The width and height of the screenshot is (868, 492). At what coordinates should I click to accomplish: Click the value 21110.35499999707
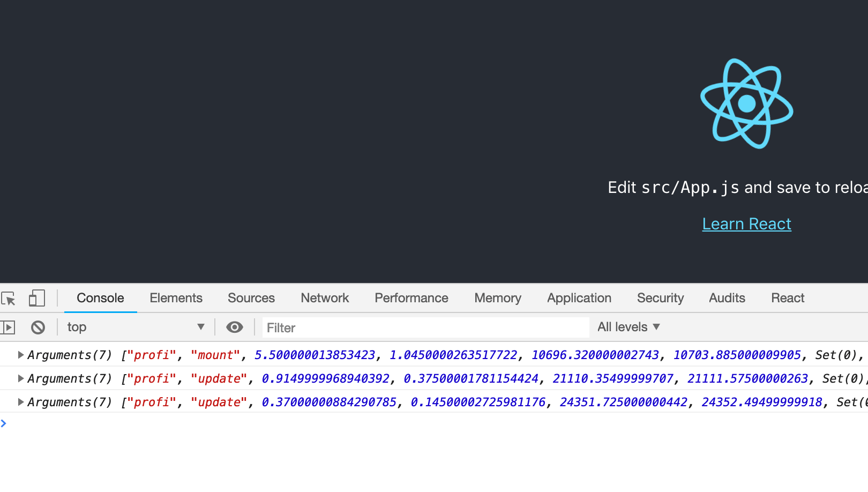613,378
